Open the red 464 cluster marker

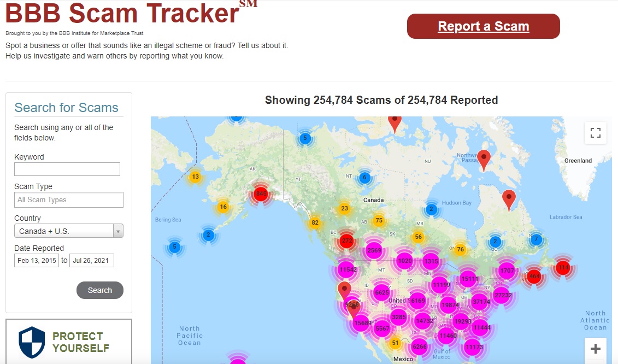(534, 276)
